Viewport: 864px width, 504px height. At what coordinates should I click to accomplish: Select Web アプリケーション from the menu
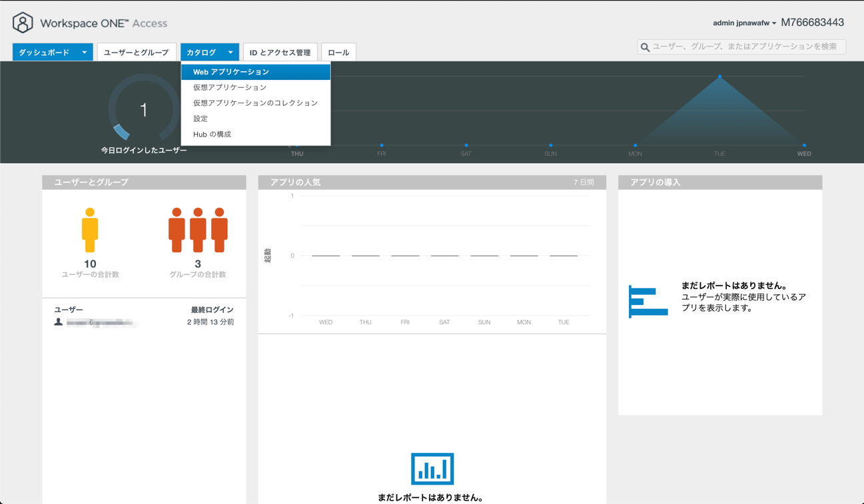click(x=256, y=72)
